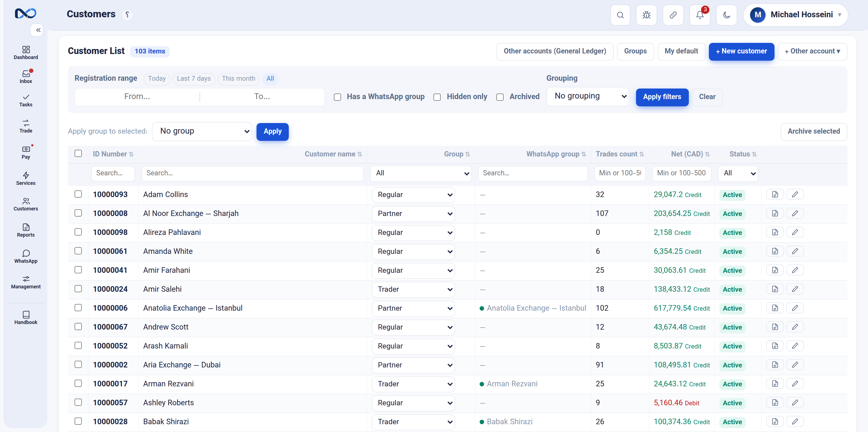Viewport: 868px width, 432px height.
Task: Click the help icon next to Customers title
Action: click(127, 14)
